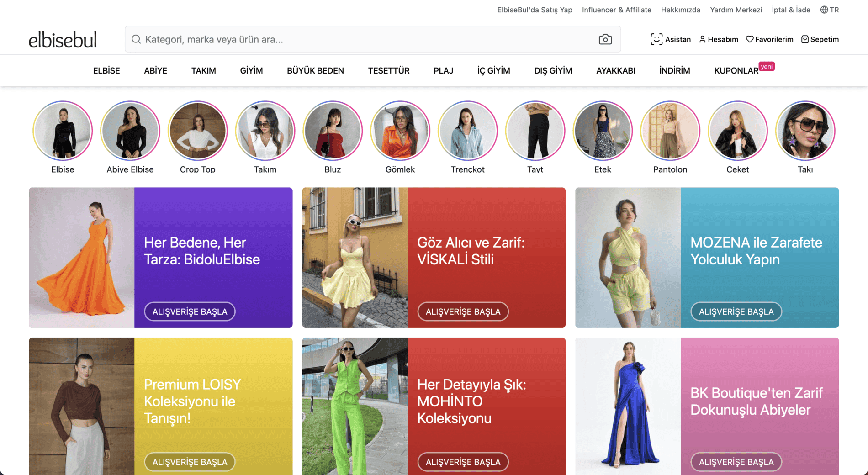Visit the Hakkımızda page link
The height and width of the screenshot is (475, 868).
tap(681, 10)
